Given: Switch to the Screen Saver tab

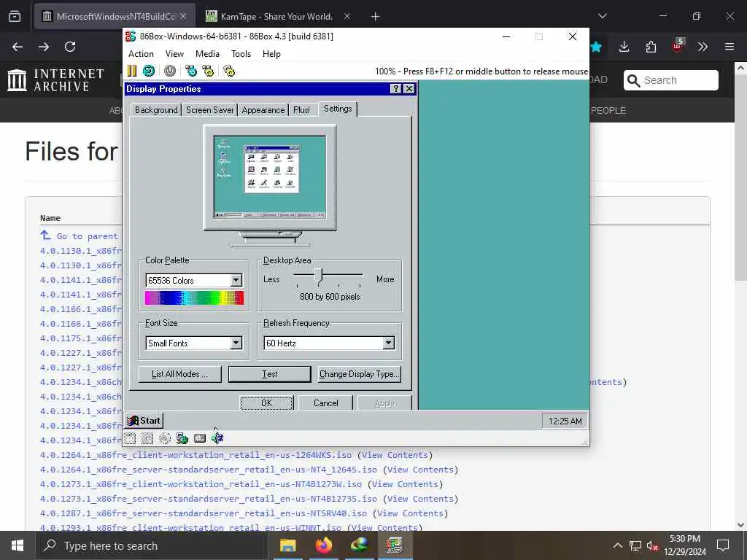Looking at the screenshot, I should 209,110.
